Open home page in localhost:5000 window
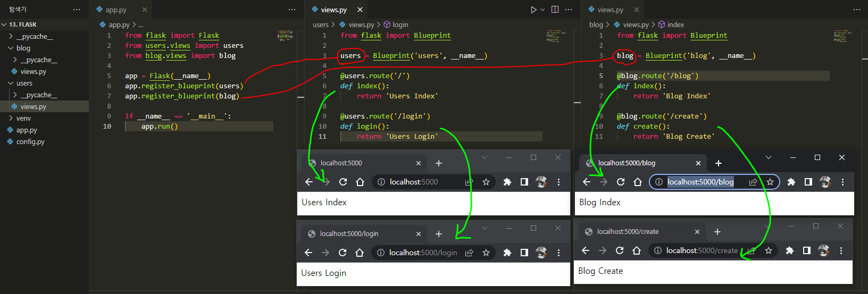Image resolution: width=868 pixels, height=294 pixels. click(360, 182)
